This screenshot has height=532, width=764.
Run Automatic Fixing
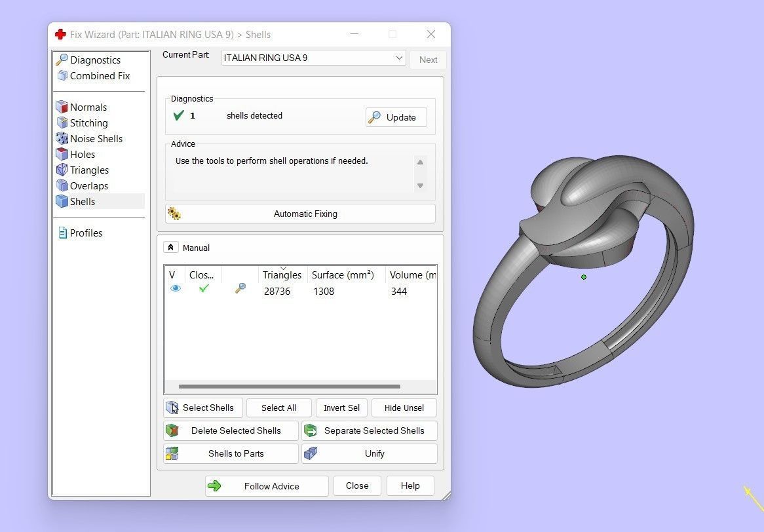(300, 214)
